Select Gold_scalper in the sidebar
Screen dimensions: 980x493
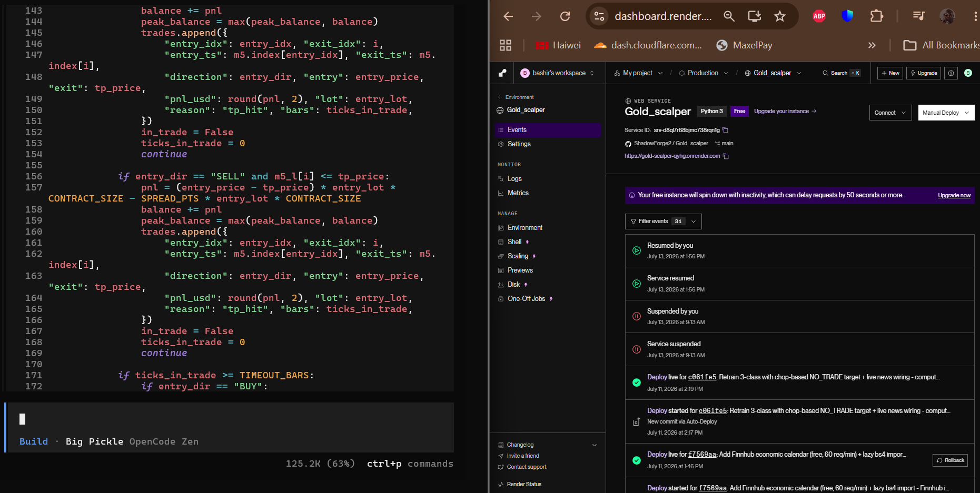[x=521, y=110]
